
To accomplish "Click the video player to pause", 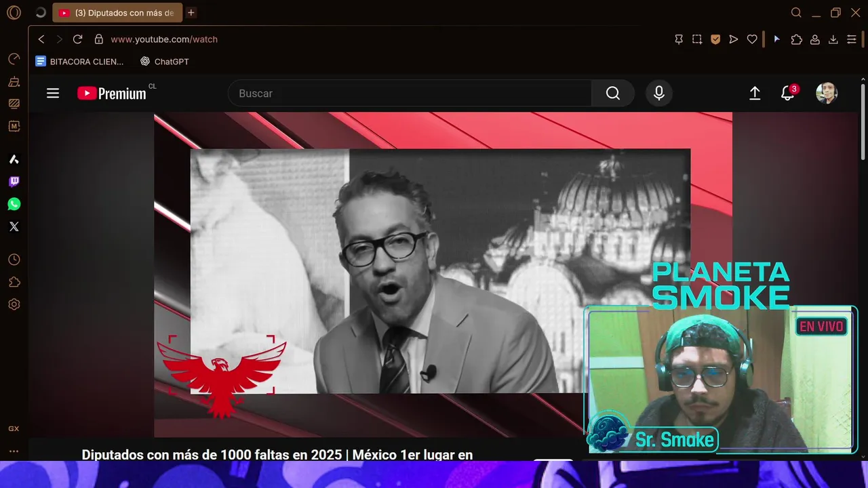I will click(x=443, y=274).
